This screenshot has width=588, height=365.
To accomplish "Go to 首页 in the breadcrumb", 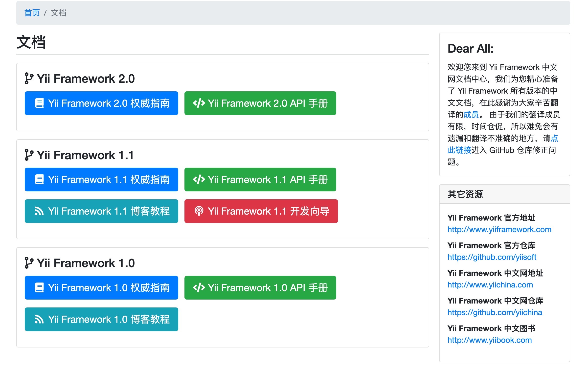I will (x=32, y=13).
